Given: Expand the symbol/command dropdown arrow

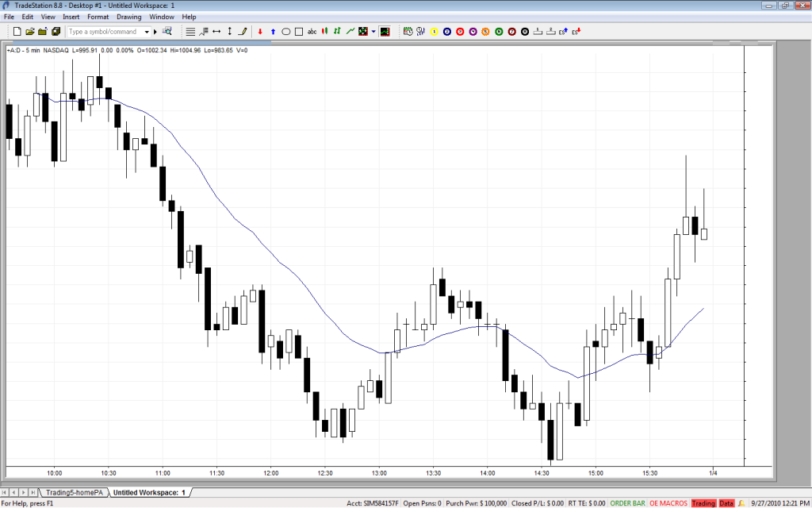Looking at the screenshot, I should click(147, 32).
